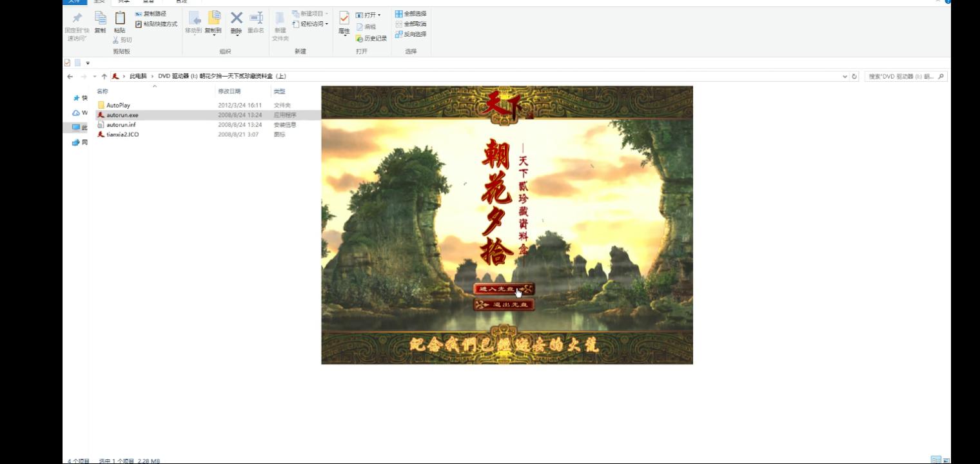Image resolution: width=980 pixels, height=464 pixels.
Task: Go up one folder level
Action: tap(104, 76)
